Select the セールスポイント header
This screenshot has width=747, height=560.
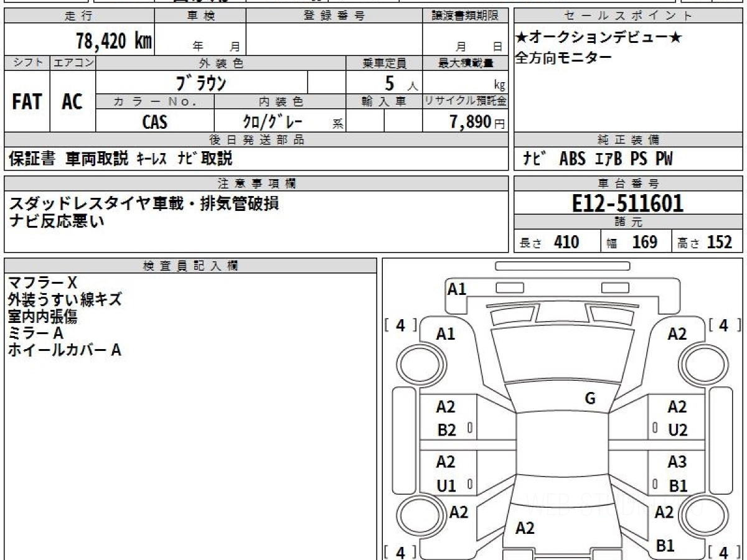pyautogui.click(x=628, y=16)
